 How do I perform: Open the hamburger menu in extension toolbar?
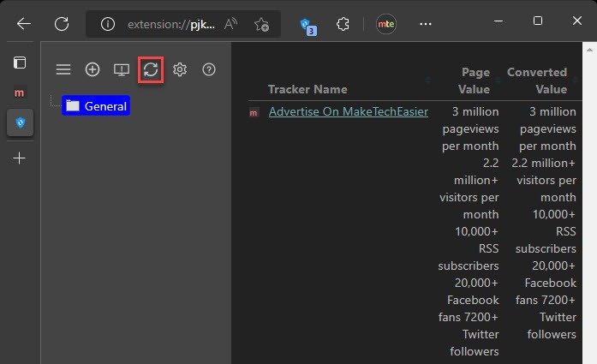(x=63, y=69)
